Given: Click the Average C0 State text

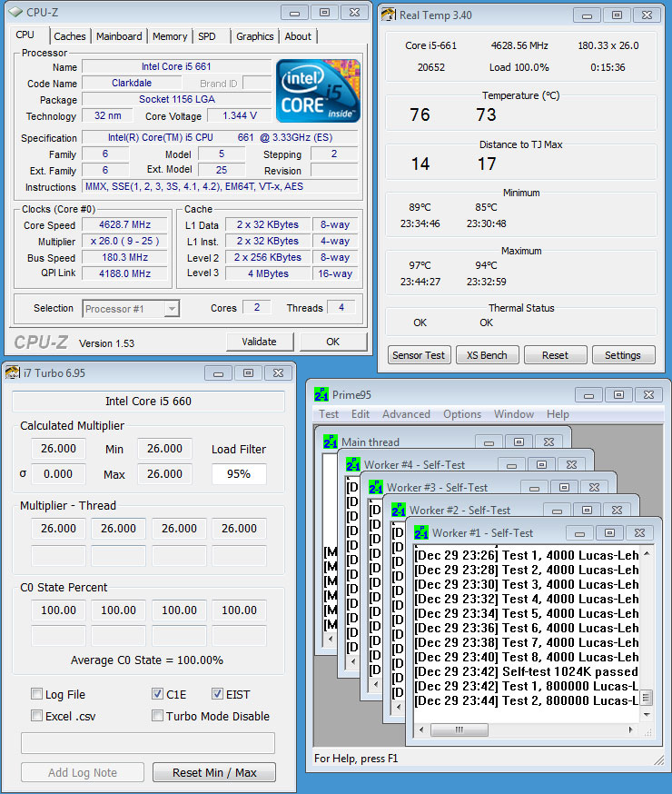Looking at the screenshot, I should (x=147, y=660).
